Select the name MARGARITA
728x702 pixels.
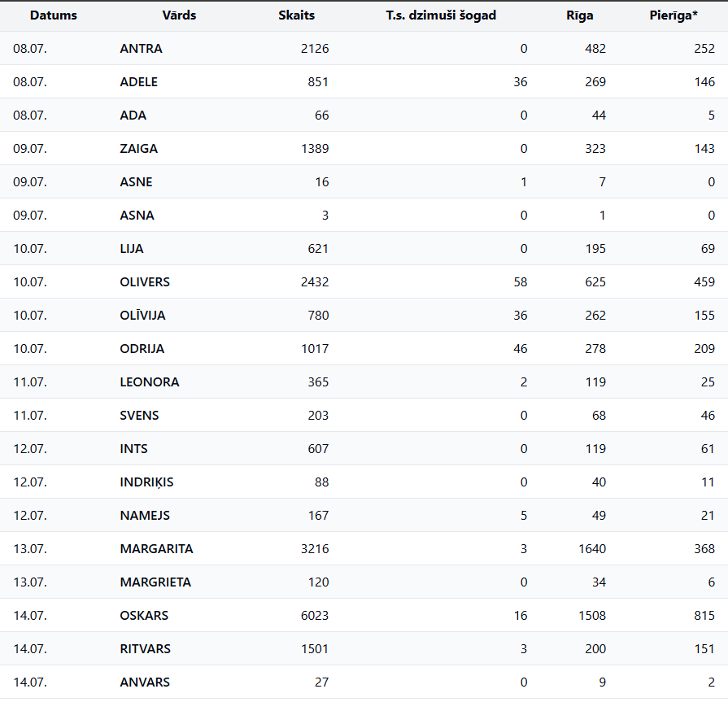(x=156, y=549)
